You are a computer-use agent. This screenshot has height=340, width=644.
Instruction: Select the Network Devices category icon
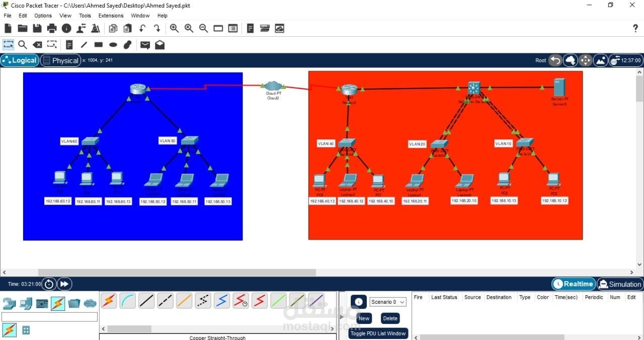click(10, 303)
